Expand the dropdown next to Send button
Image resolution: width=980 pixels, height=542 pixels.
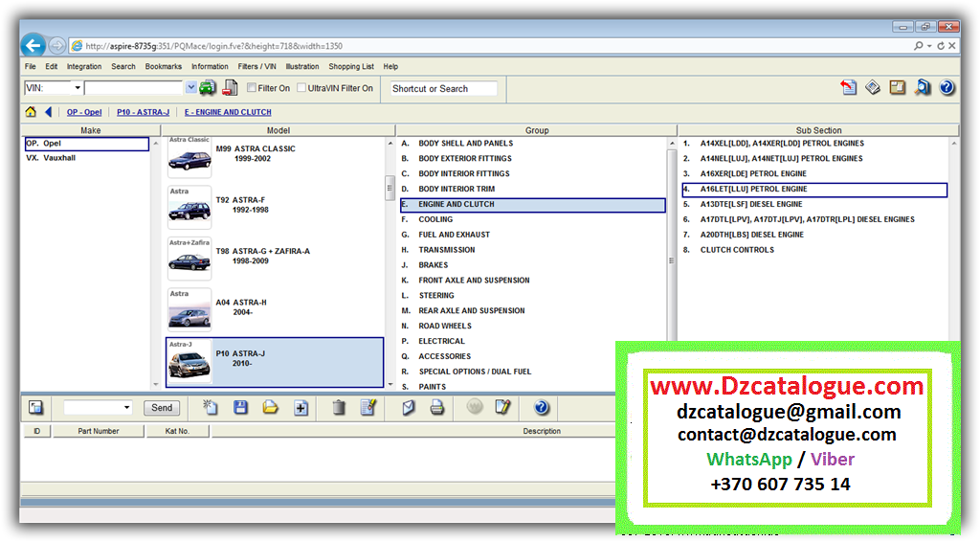click(x=126, y=408)
